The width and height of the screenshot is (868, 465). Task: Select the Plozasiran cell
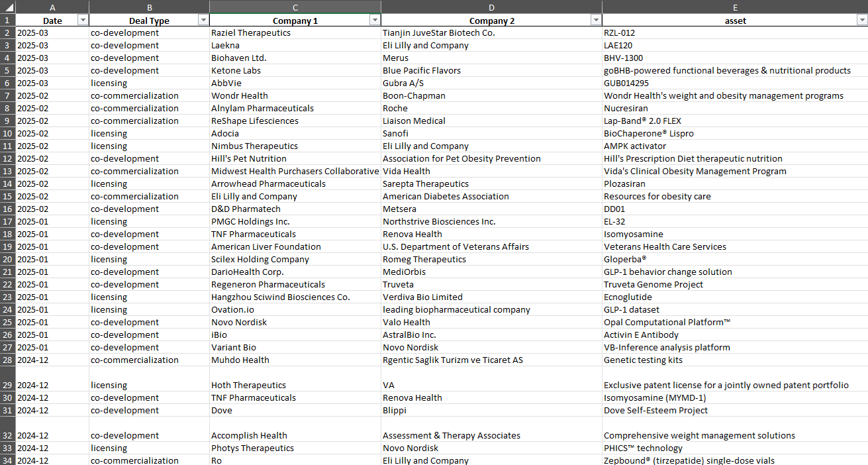click(735, 184)
